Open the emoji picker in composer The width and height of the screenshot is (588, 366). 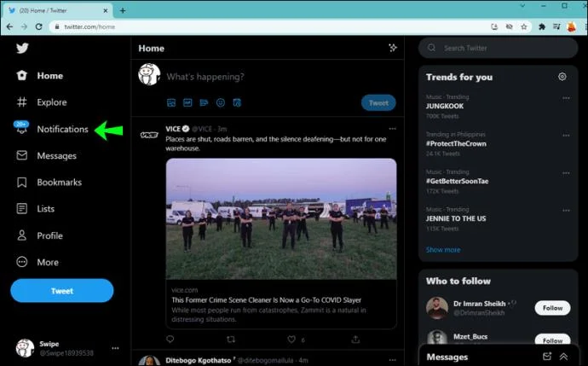coord(221,102)
